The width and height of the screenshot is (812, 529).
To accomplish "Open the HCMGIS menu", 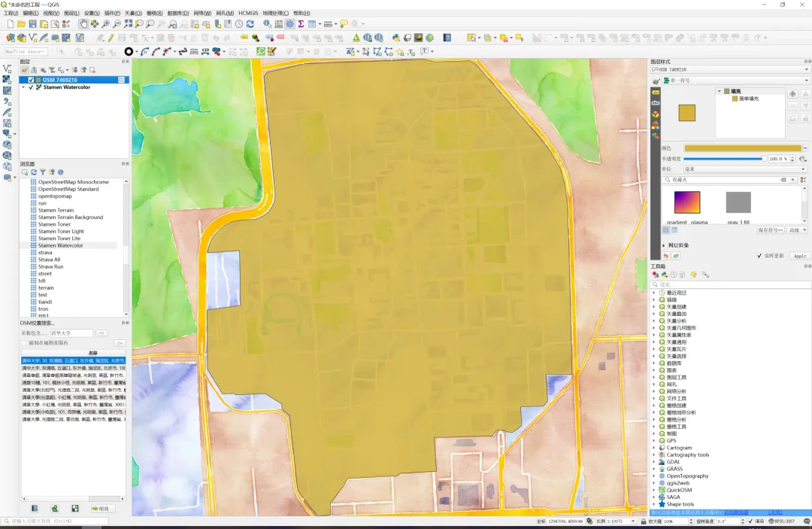I will coord(248,14).
